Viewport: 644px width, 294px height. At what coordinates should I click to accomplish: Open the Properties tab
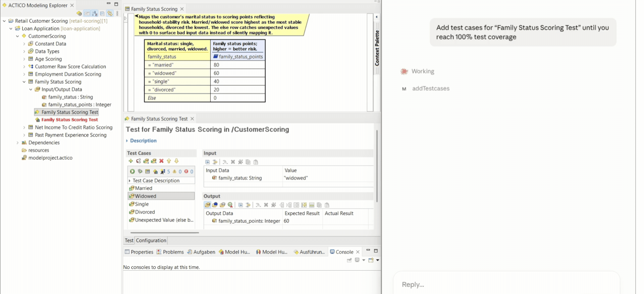(x=139, y=252)
